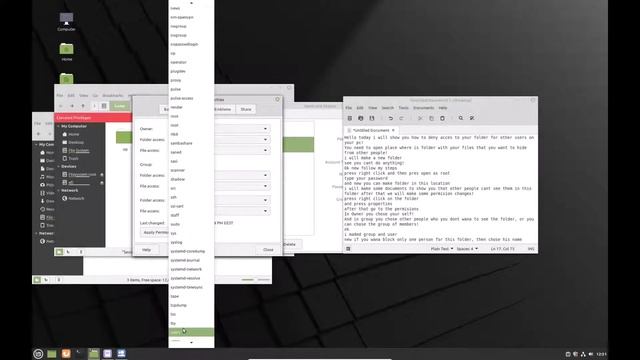Click New document icon in text editor toolbar
This screenshot has height=360, width=640.
point(349,118)
